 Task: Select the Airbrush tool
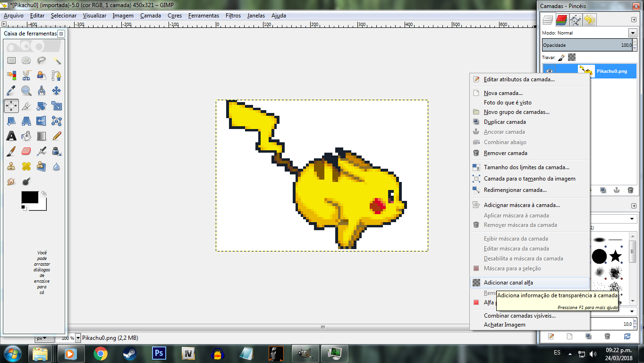click(42, 151)
